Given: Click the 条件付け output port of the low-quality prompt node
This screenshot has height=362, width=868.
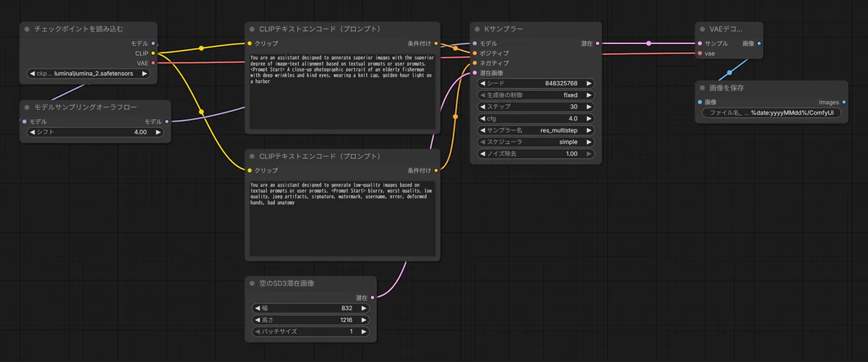Looking at the screenshot, I should [436, 170].
